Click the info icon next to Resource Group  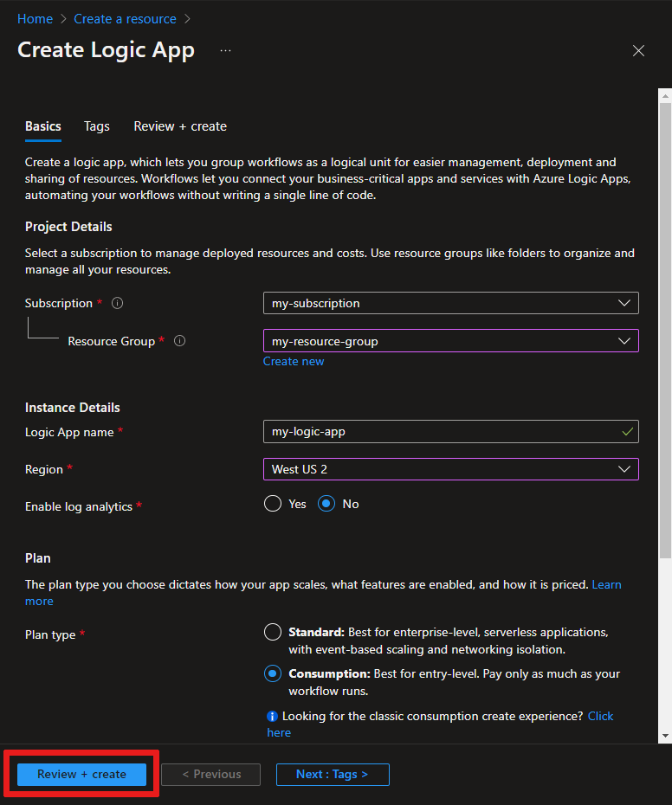(179, 341)
